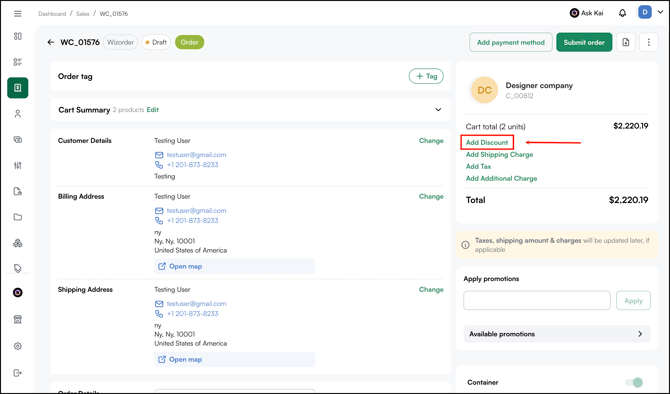Click Add Discount link
Image resolution: width=670 pixels, height=394 pixels.
point(487,142)
